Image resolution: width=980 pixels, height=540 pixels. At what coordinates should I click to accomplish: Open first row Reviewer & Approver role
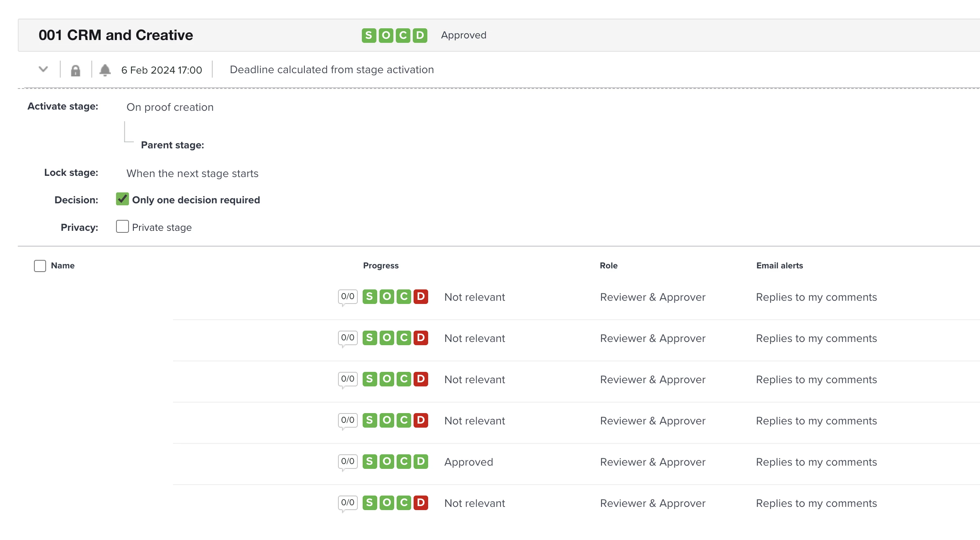[x=653, y=297]
